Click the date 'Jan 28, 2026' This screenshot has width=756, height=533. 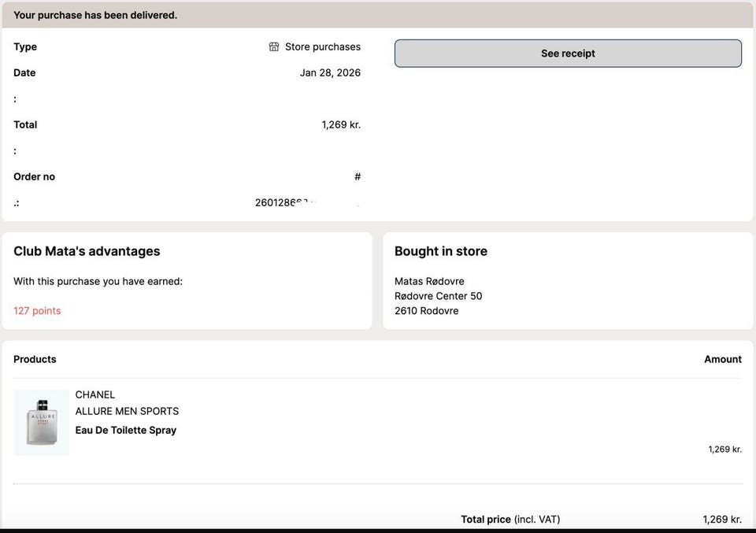[x=330, y=72]
